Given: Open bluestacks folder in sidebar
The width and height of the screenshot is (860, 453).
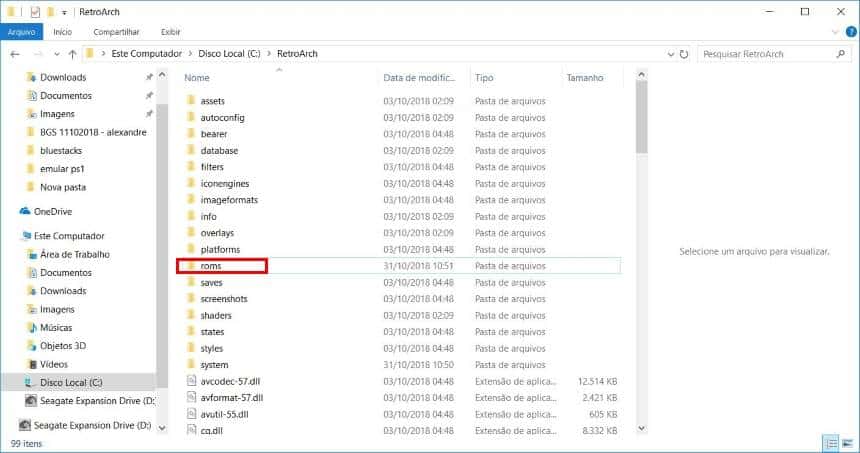Looking at the screenshot, I should click(x=61, y=150).
